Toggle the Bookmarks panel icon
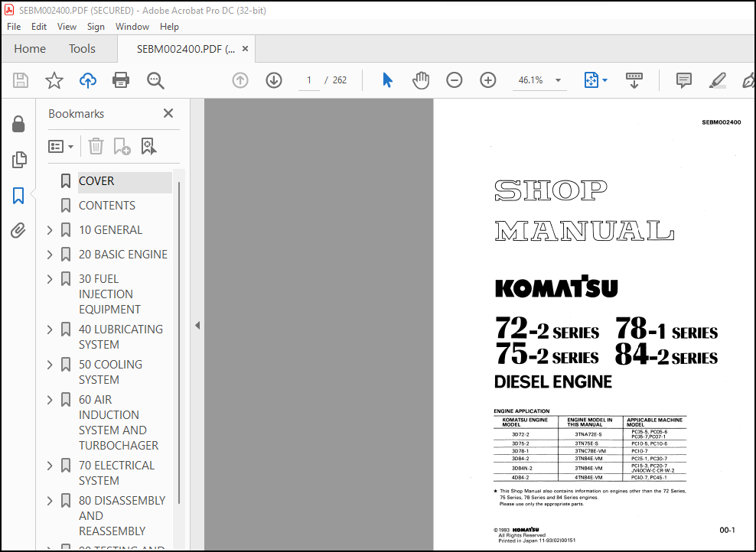The width and height of the screenshot is (756, 552). tap(18, 195)
